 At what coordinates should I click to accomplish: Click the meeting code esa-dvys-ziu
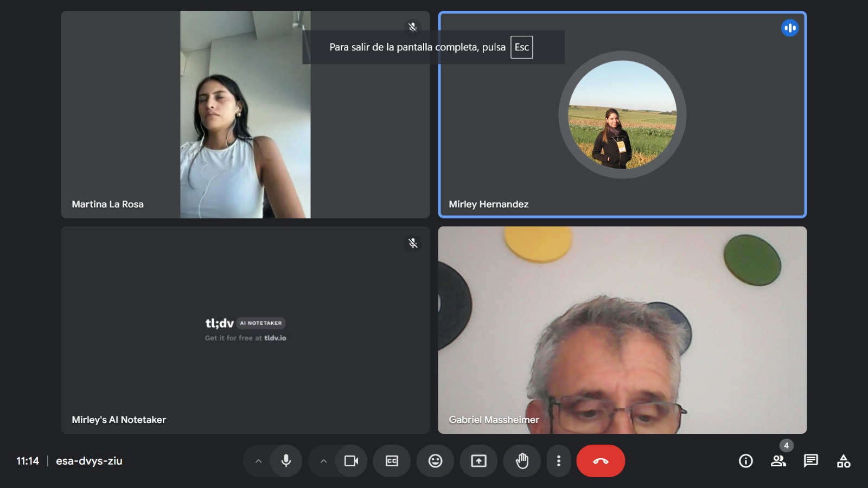pos(89,461)
